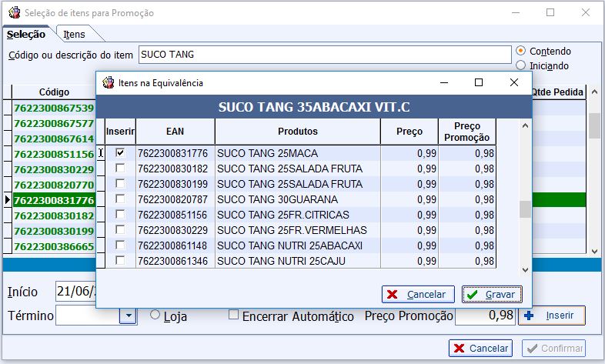Click the Término date input box
The height and width of the screenshot is (364, 605).
pyautogui.click(x=88, y=316)
